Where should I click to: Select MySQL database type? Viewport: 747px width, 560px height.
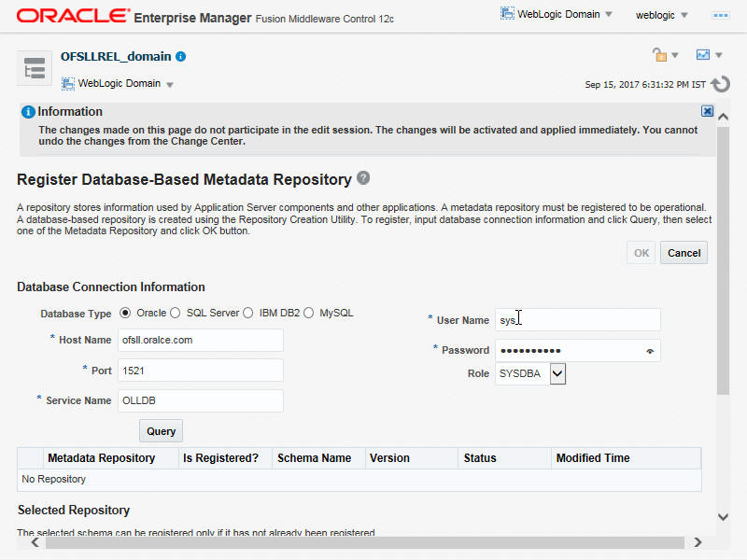pos(309,313)
